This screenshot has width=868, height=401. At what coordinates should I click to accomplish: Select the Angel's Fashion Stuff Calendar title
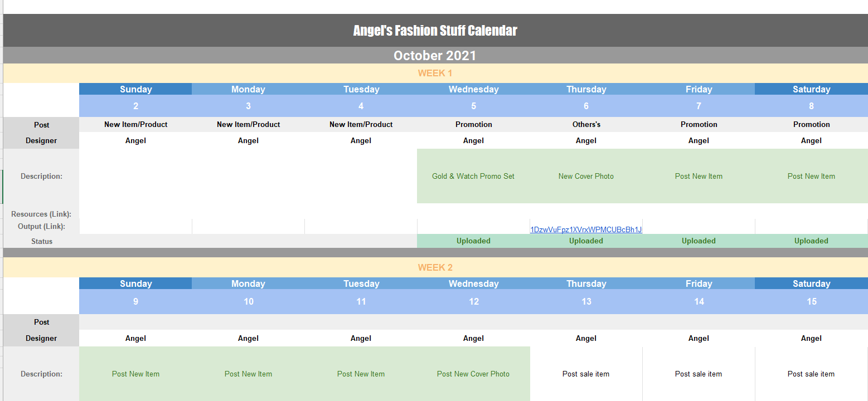pyautogui.click(x=435, y=31)
